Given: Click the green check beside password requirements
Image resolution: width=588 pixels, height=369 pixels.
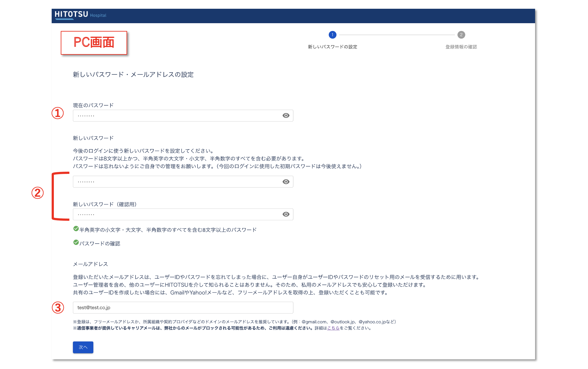Looking at the screenshot, I should pos(76,229).
